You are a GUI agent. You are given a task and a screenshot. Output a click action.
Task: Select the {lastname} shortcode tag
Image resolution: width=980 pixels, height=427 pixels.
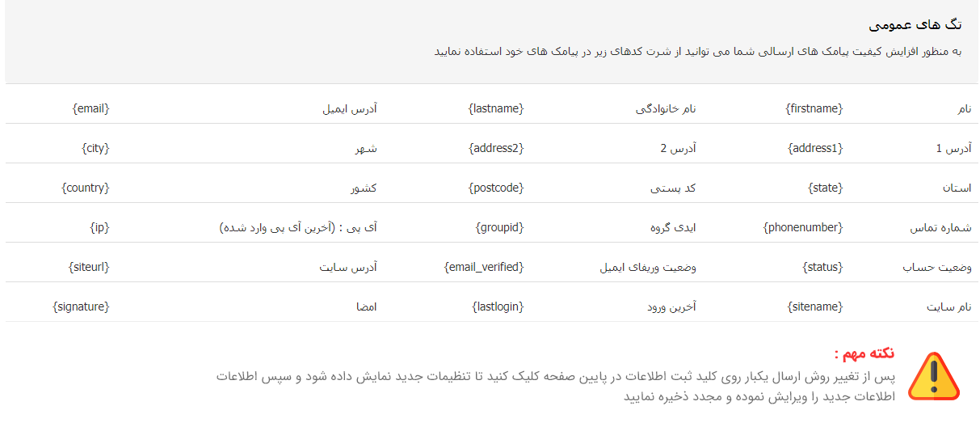496,108
